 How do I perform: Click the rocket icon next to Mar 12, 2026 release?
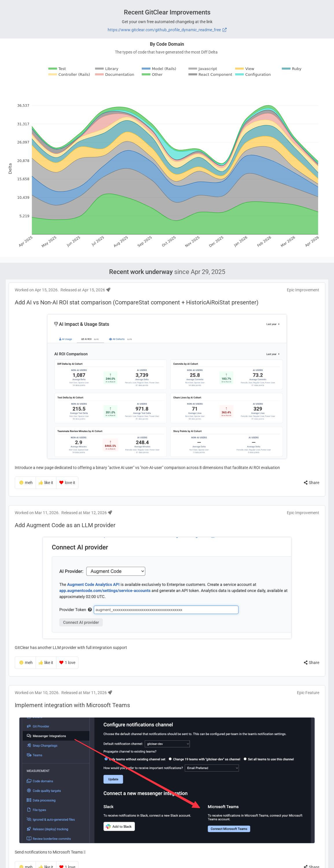pyautogui.click(x=110, y=512)
